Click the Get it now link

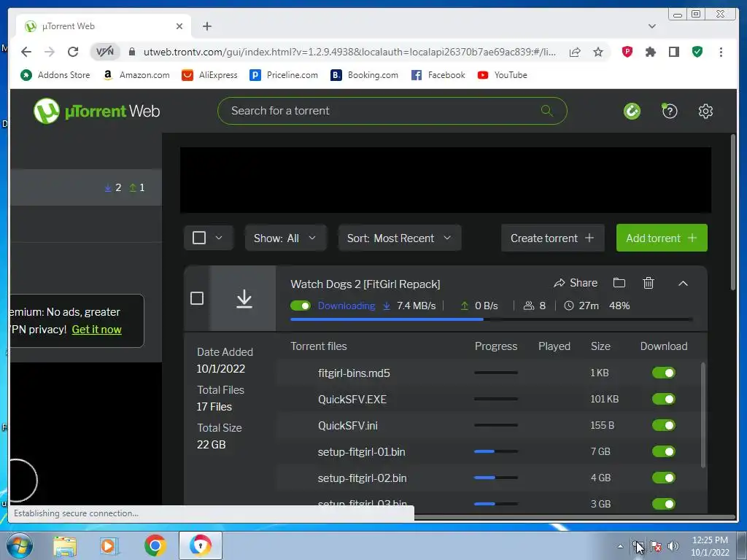pos(97,330)
